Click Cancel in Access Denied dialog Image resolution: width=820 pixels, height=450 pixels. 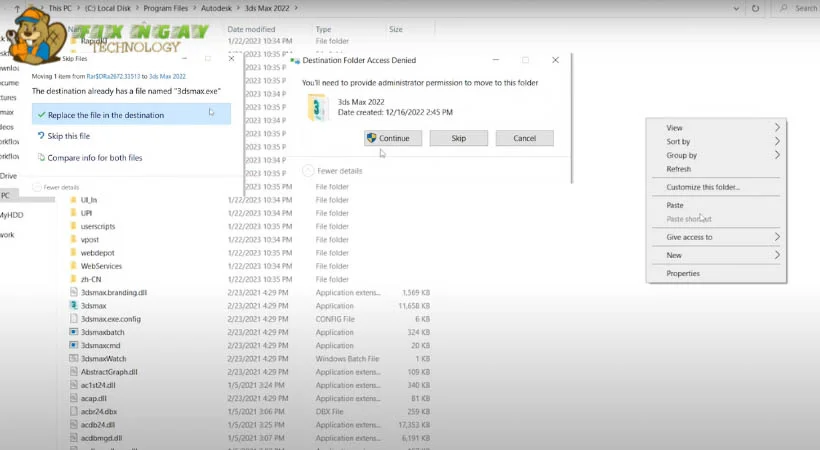coord(525,138)
